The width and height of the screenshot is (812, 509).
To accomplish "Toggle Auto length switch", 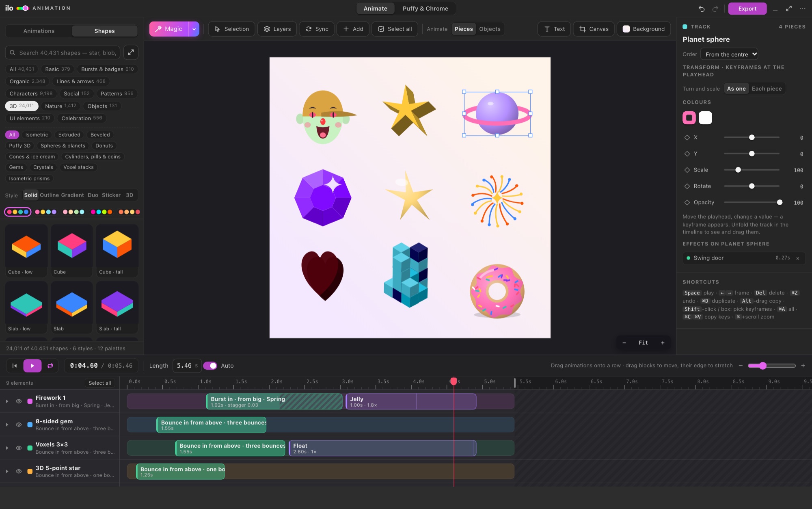I will (210, 366).
